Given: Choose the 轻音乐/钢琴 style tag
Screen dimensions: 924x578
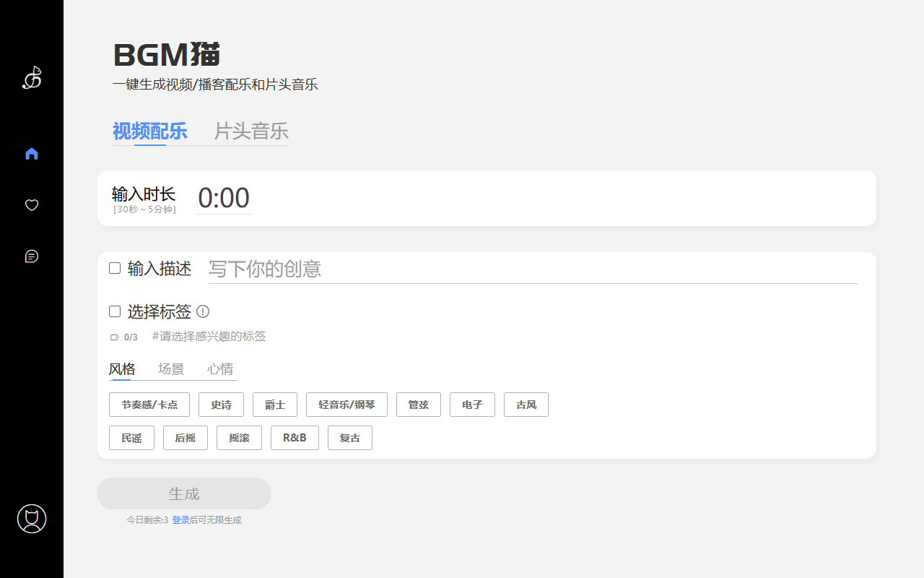Looking at the screenshot, I should coord(346,405).
